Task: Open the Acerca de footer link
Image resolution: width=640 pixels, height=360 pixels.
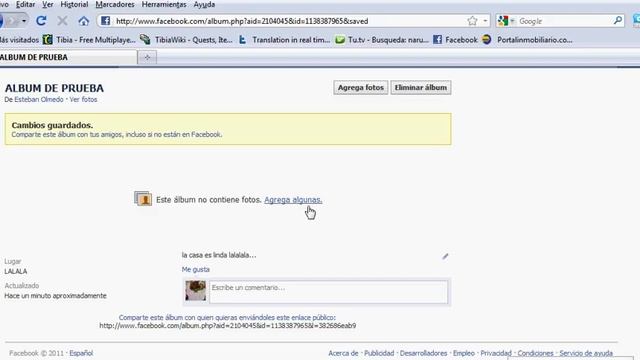Action: pyautogui.click(x=343, y=353)
